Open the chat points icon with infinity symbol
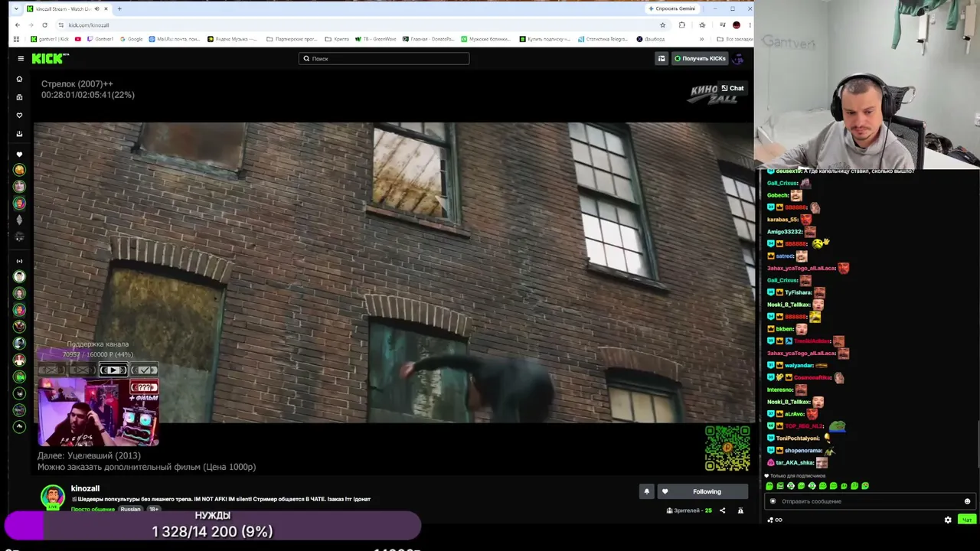The image size is (980, 551). [x=775, y=520]
